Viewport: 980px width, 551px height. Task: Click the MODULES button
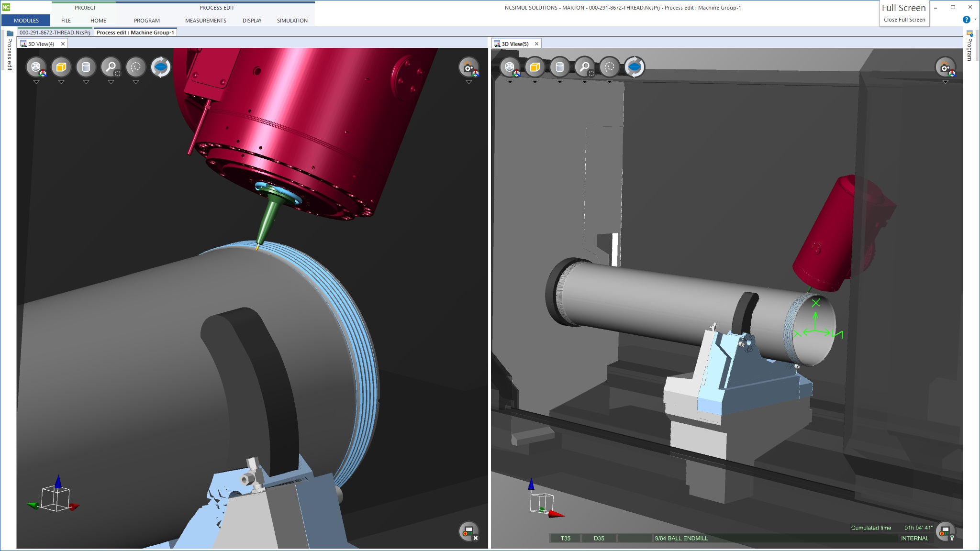(x=26, y=21)
